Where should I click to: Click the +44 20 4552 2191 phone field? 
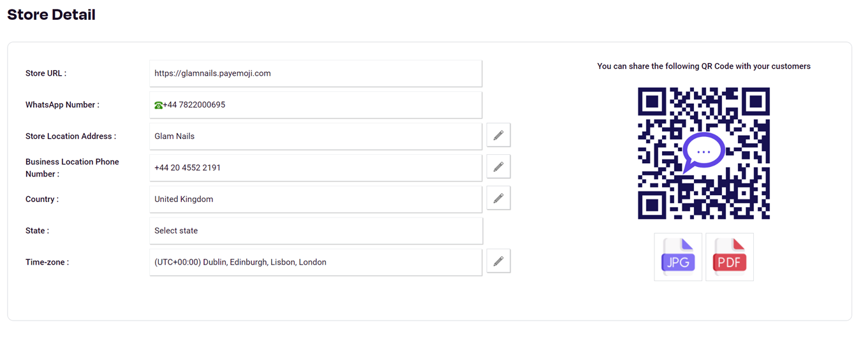tap(316, 168)
